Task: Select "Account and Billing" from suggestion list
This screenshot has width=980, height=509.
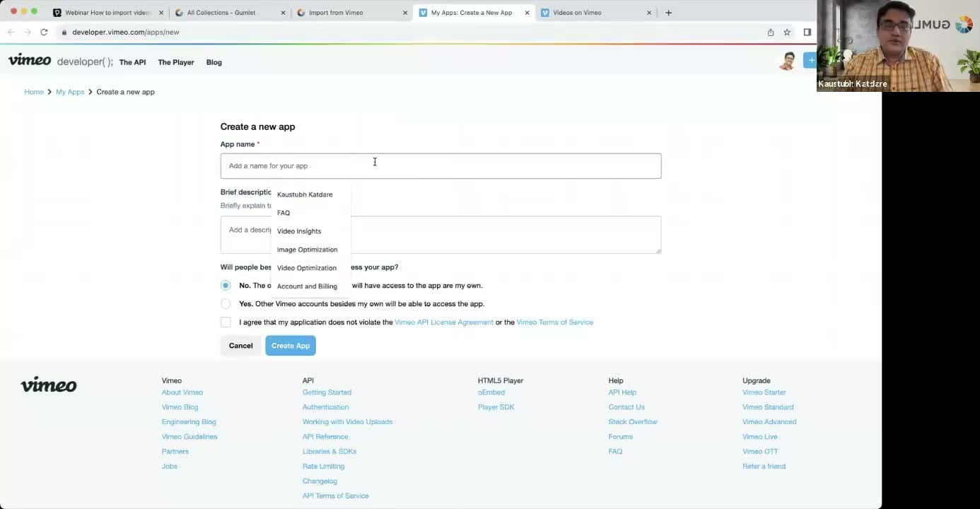Action: click(x=307, y=286)
